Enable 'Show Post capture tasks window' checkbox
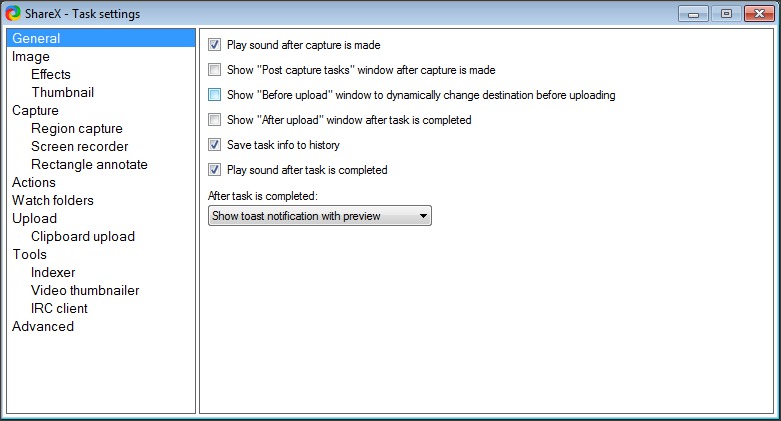This screenshot has width=781, height=421. [x=215, y=70]
